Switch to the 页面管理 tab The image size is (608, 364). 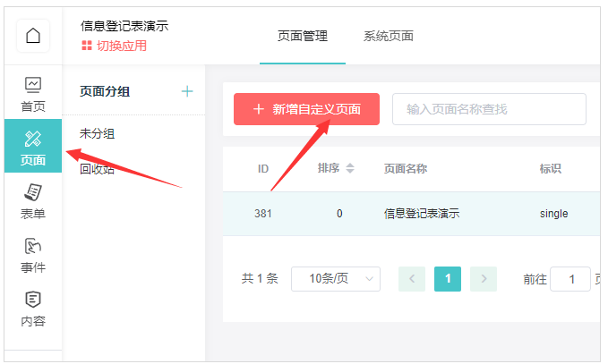(303, 36)
